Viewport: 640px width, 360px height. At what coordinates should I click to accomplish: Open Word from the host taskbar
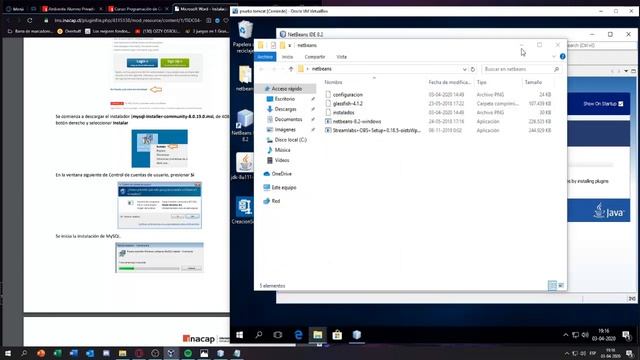(73, 353)
